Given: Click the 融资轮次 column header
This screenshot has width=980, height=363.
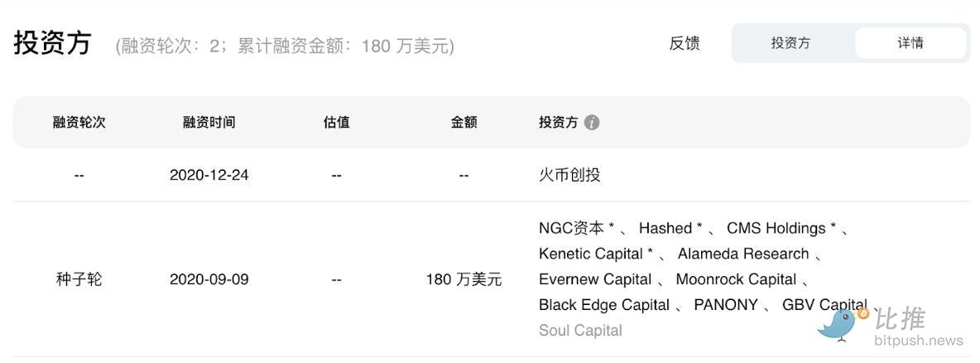Looking at the screenshot, I should [x=79, y=123].
